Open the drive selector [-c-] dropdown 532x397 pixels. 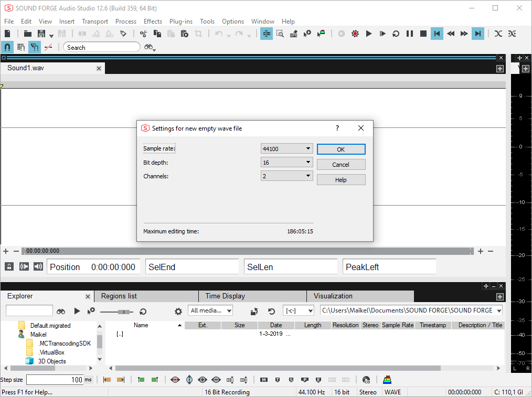(x=298, y=310)
